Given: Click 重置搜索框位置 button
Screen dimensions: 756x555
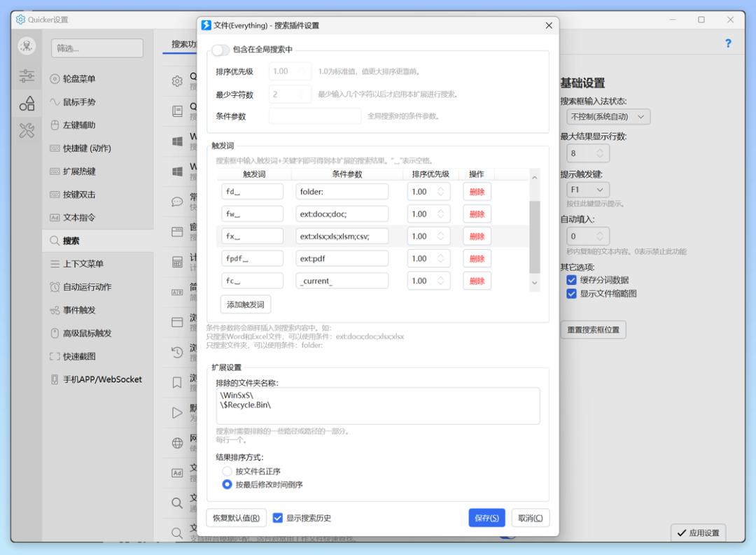Looking at the screenshot, I should coord(593,330).
